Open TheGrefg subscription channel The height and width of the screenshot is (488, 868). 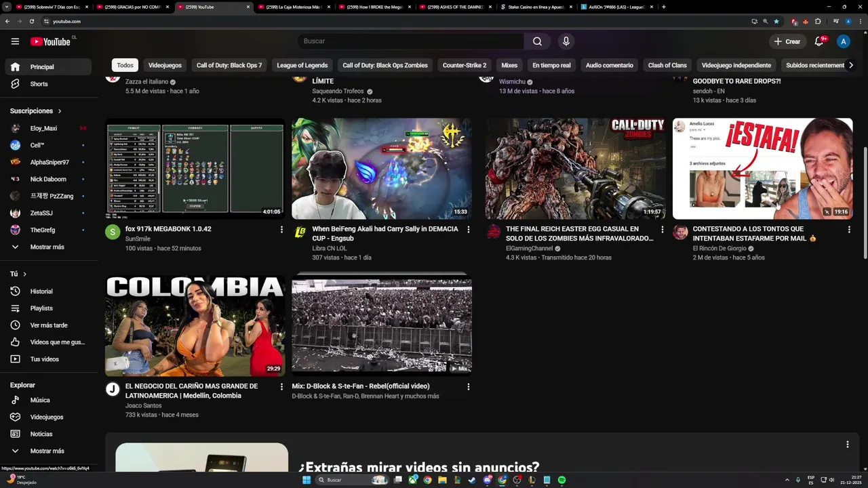(x=48, y=230)
